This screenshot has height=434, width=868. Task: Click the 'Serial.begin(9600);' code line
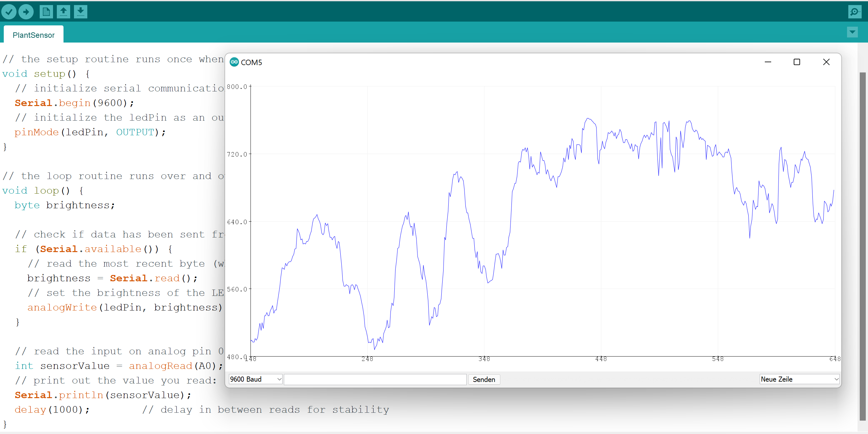74,103
